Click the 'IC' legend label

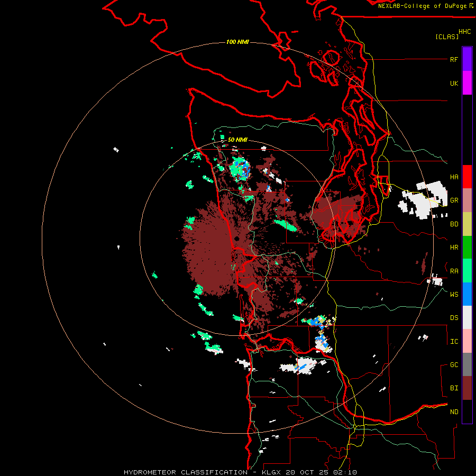pyautogui.click(x=454, y=342)
